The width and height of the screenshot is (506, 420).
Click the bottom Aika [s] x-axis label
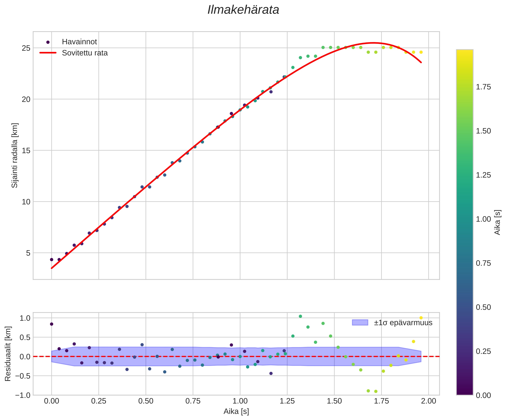pos(236,411)
